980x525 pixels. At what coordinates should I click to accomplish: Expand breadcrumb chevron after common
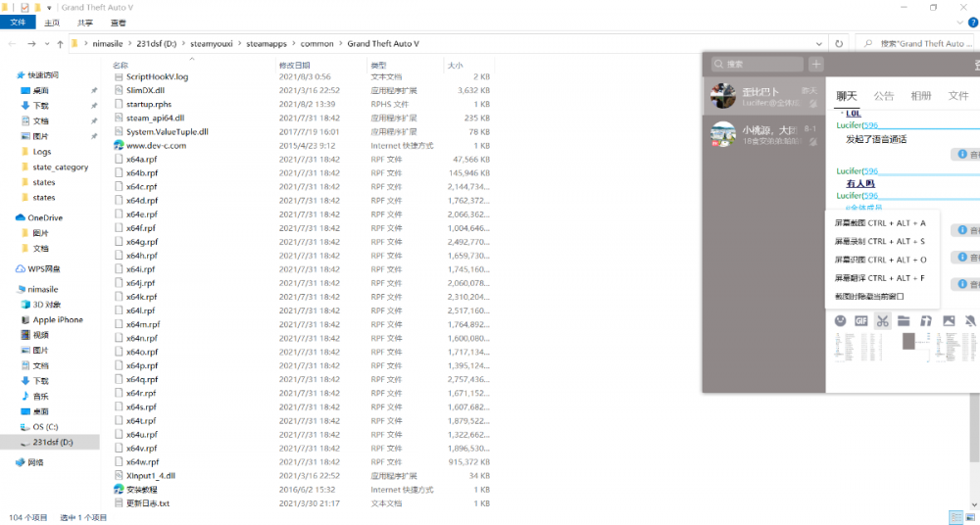(x=341, y=44)
